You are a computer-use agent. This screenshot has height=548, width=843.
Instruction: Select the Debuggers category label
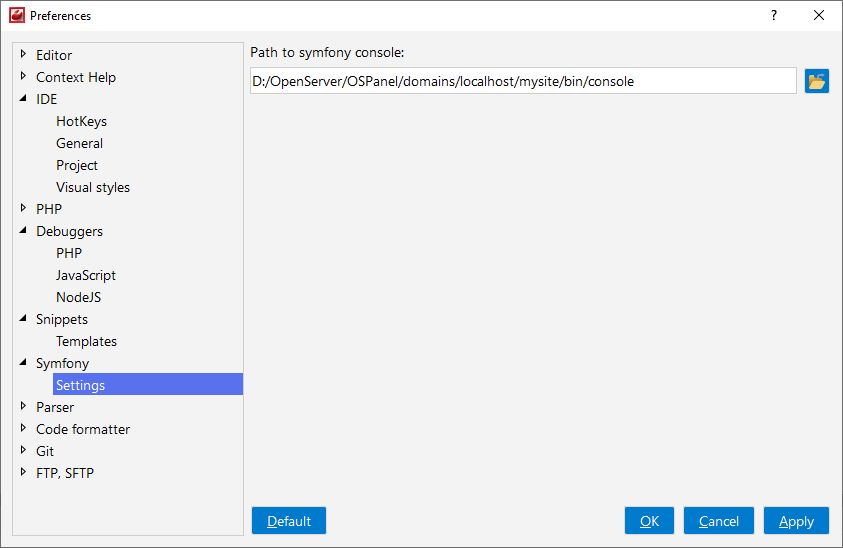coord(69,232)
